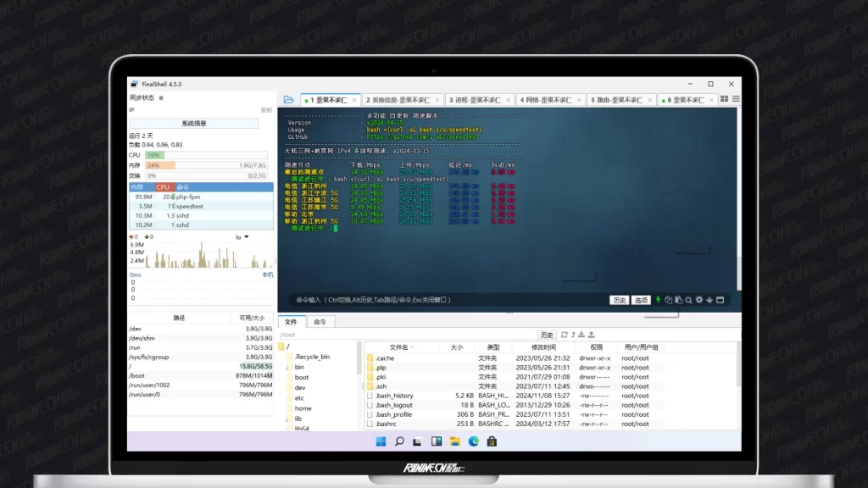Click the /root path input field
This screenshot has width=868, height=488.
click(407, 335)
